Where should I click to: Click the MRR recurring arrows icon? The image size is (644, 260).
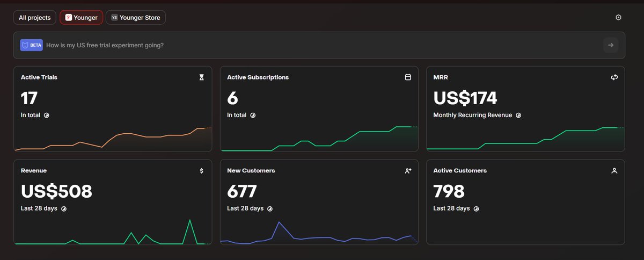[x=614, y=77]
